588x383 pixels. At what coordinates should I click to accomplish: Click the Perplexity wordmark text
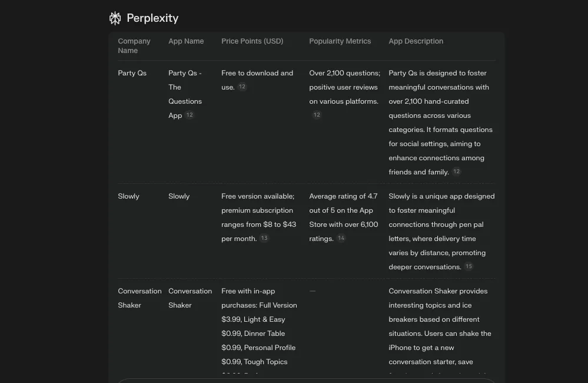click(152, 18)
